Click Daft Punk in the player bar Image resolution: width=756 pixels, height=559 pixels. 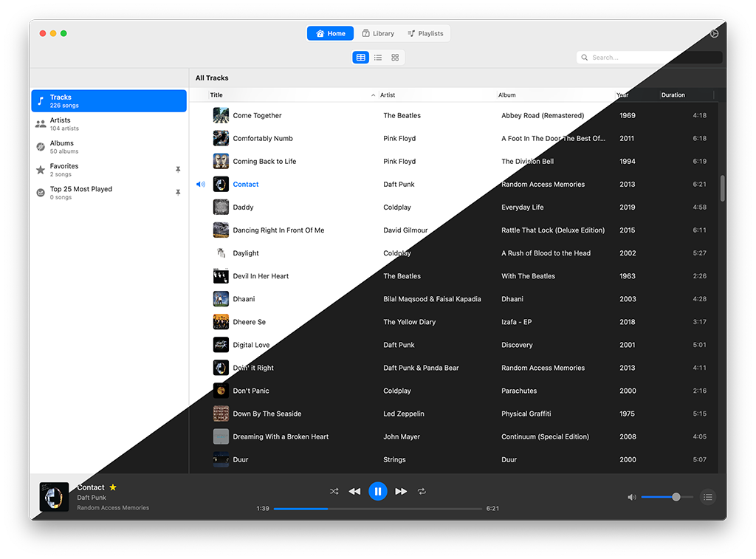92,497
